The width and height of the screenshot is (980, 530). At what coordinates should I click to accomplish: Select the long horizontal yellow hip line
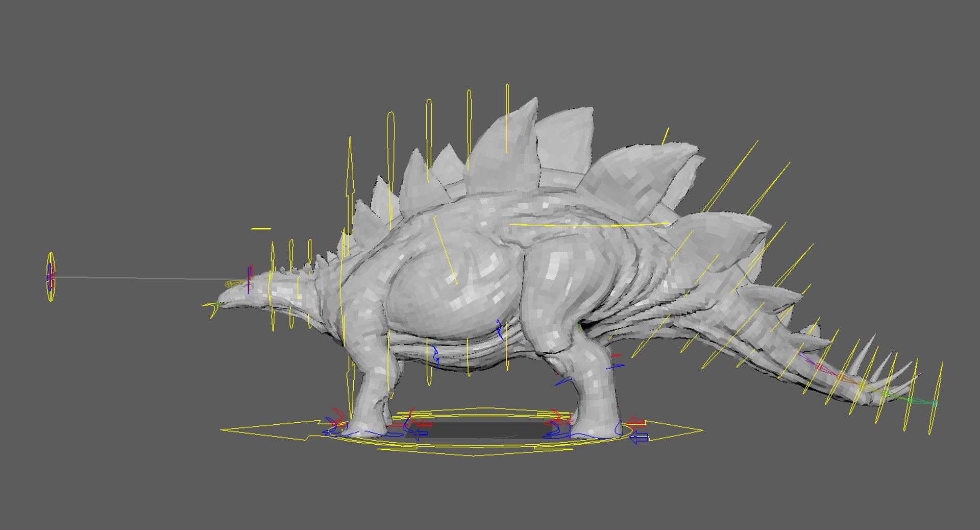click(590, 224)
